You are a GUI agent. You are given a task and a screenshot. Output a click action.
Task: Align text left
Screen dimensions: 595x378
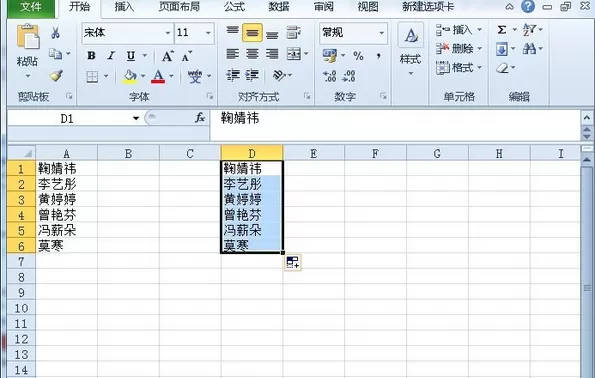pyautogui.click(x=232, y=54)
